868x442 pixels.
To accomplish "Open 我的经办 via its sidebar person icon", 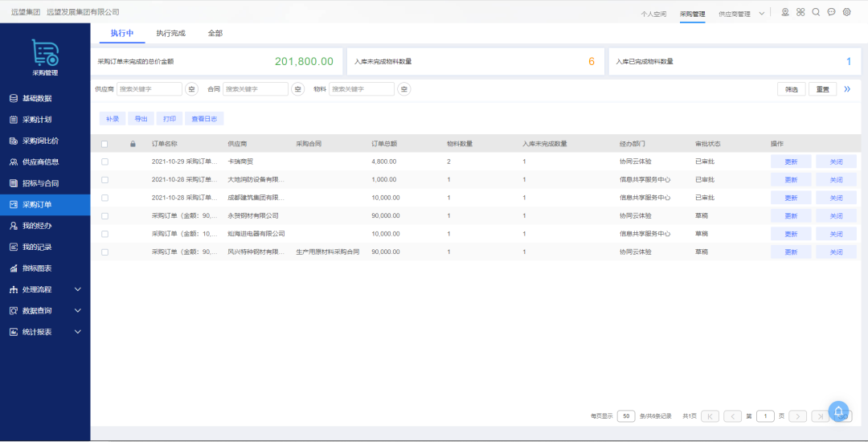I will [x=14, y=226].
